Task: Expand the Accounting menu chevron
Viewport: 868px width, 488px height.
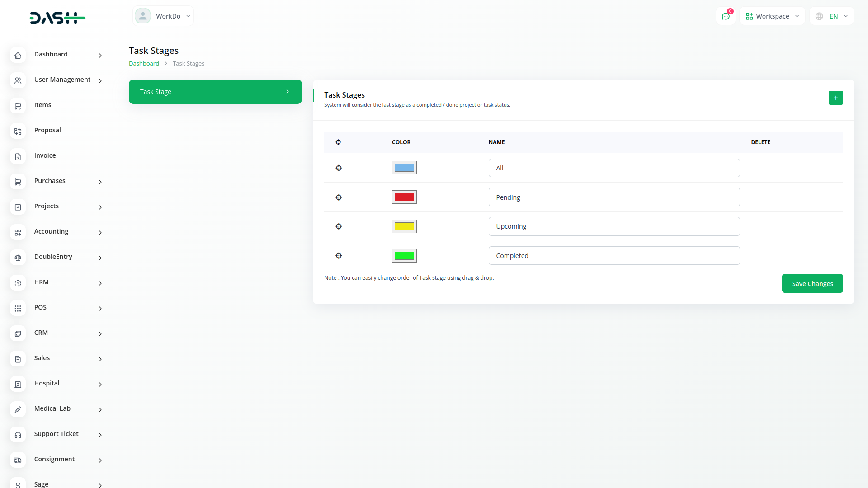Action: 100,233
